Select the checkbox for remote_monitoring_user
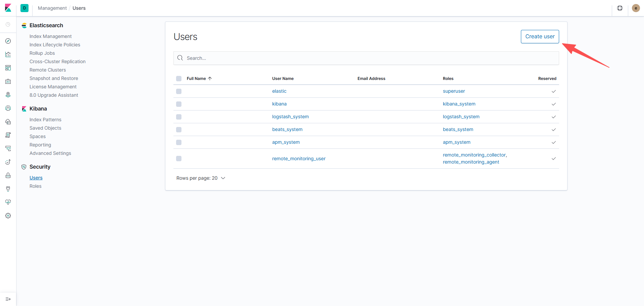The height and width of the screenshot is (306, 644). point(179,159)
